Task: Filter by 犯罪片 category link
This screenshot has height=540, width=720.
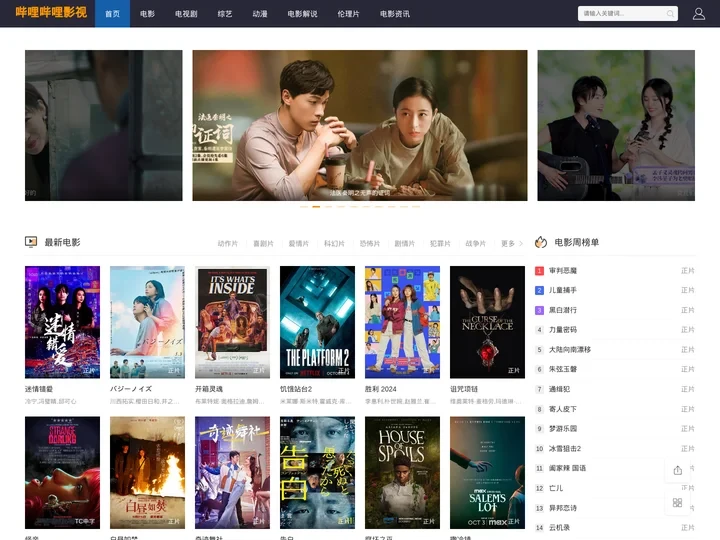Action: tap(440, 243)
